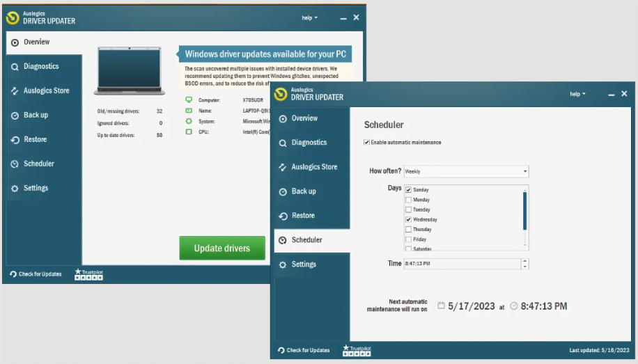Screen dimensions: 638x364
Task: Click Check for Updates in back window
Action: point(36,274)
